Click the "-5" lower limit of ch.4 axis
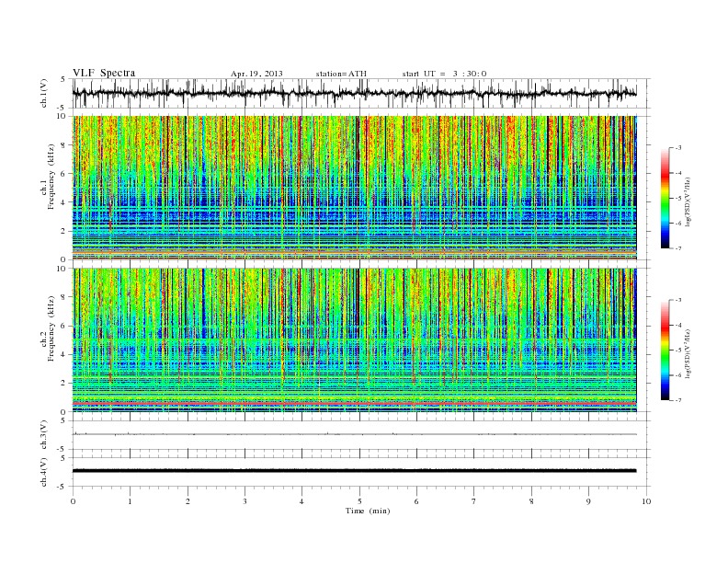Image resolution: width=728 pixels, height=563 pixels. click(x=63, y=487)
